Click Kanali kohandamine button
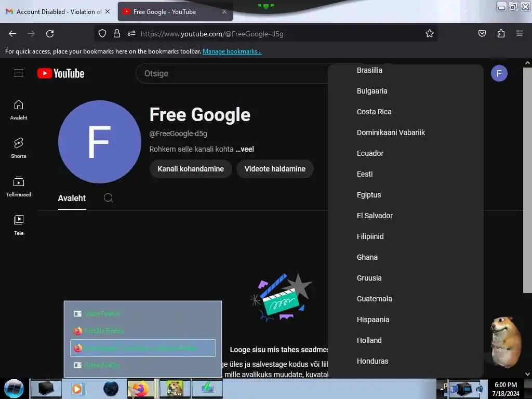The image size is (532, 399). click(x=191, y=169)
